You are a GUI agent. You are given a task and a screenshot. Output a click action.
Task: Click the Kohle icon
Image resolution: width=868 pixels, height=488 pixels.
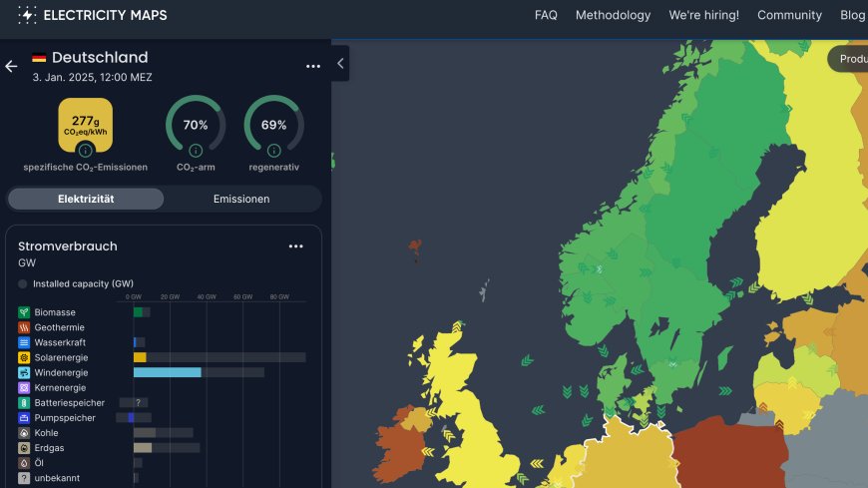tap(24, 433)
